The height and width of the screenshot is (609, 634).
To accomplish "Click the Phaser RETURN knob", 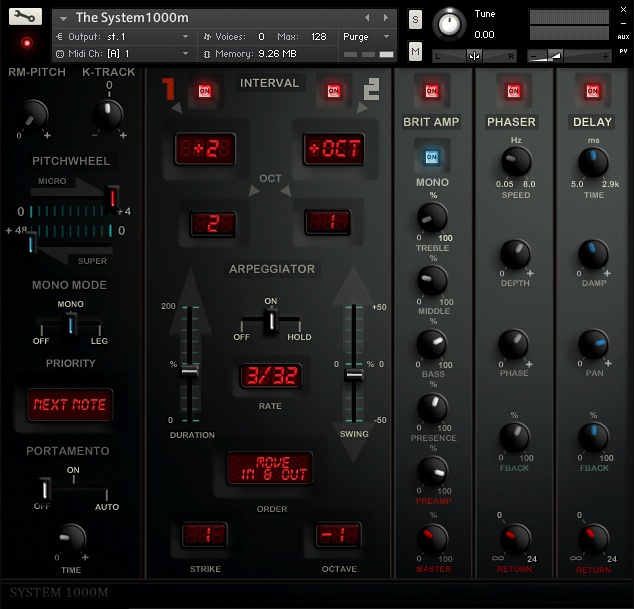I will pyautogui.click(x=514, y=539).
